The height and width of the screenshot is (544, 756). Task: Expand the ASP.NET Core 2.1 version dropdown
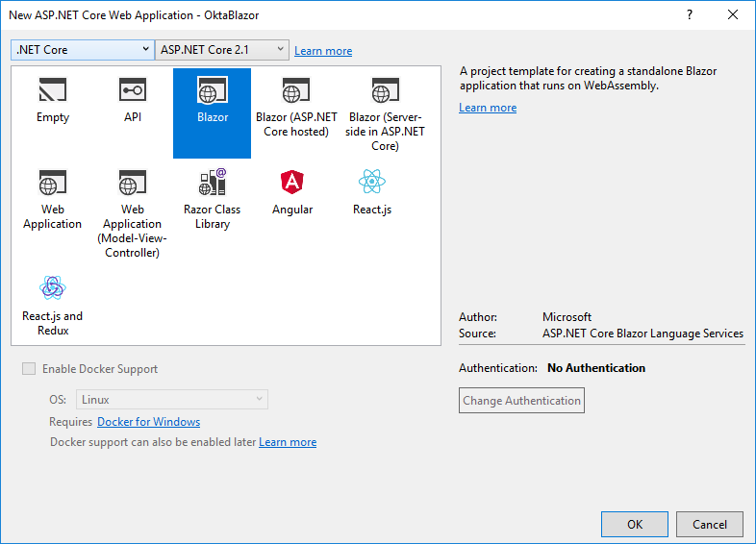(222, 49)
